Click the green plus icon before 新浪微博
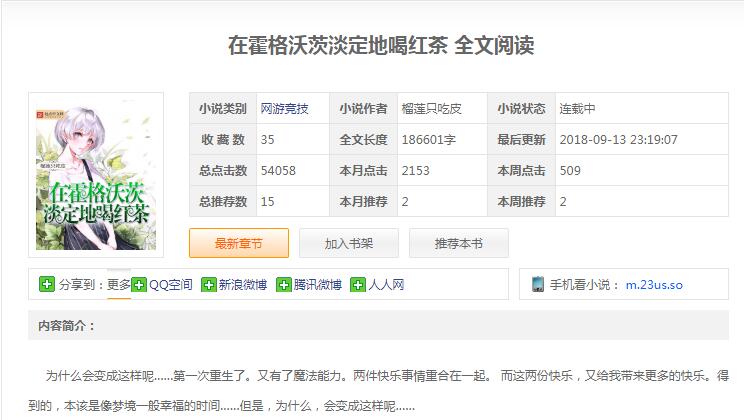The image size is (744, 420). (x=208, y=285)
